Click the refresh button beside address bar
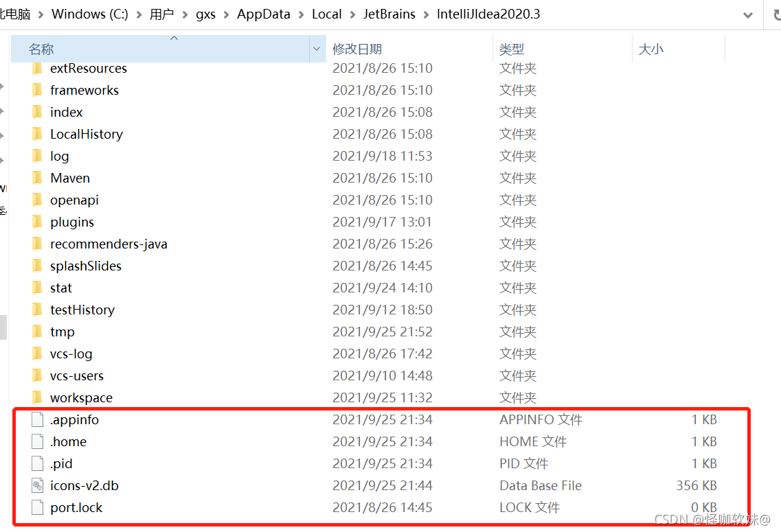 [x=776, y=15]
